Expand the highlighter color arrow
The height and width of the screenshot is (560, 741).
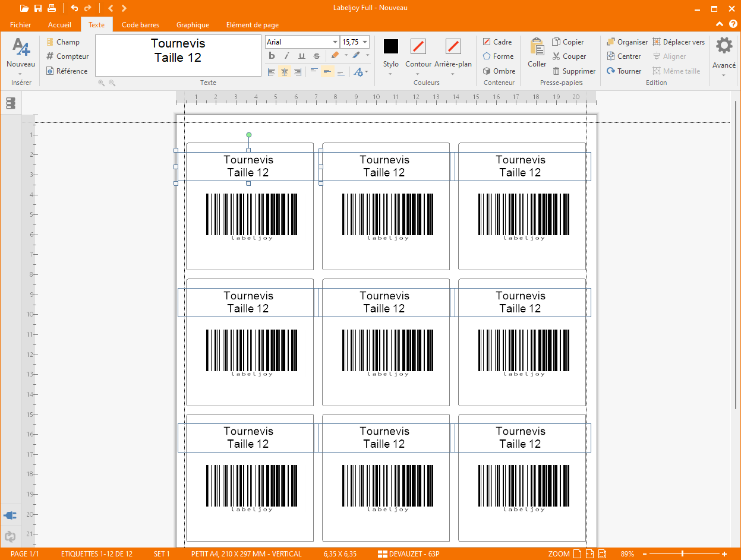click(346, 56)
